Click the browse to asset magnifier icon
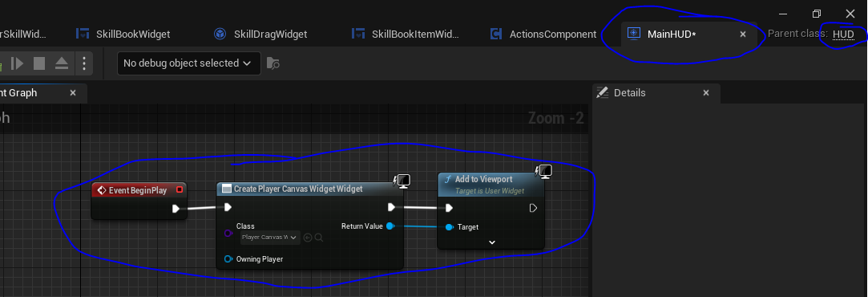 click(319, 238)
